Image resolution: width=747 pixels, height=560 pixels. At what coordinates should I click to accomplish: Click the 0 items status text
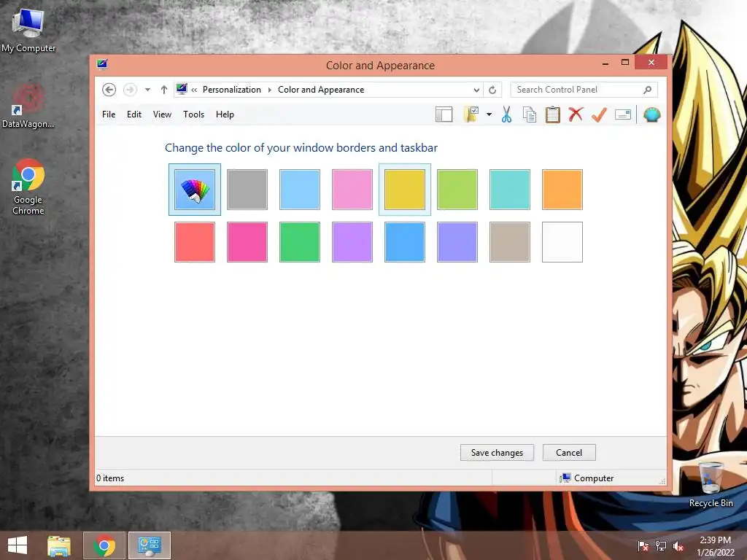110,478
